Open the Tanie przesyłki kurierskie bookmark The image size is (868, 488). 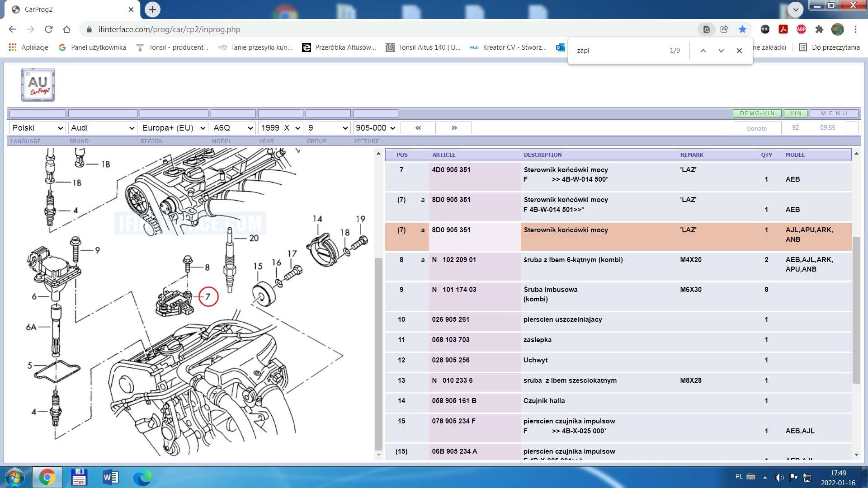tap(255, 47)
